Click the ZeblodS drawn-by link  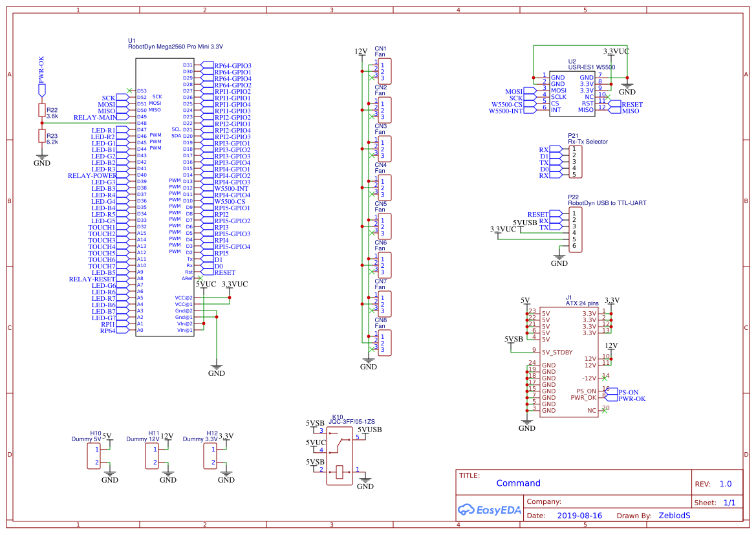674,516
